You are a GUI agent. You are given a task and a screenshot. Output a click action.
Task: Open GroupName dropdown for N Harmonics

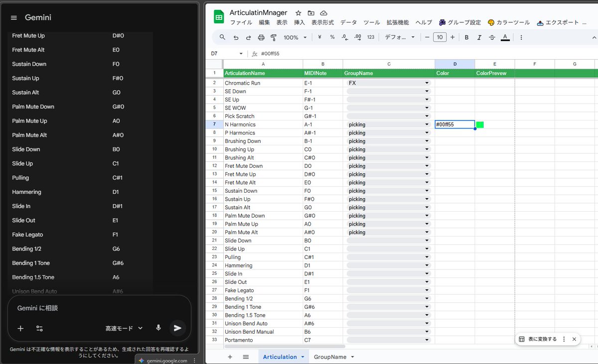pos(427,124)
